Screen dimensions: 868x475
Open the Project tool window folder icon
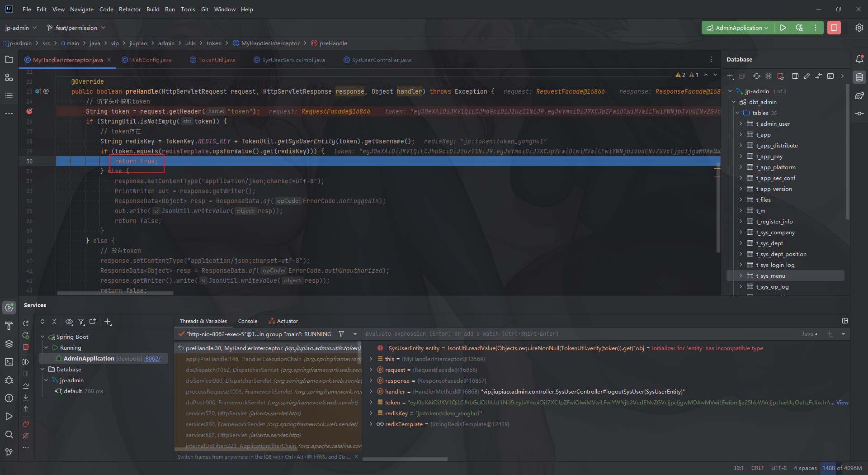[x=9, y=59]
